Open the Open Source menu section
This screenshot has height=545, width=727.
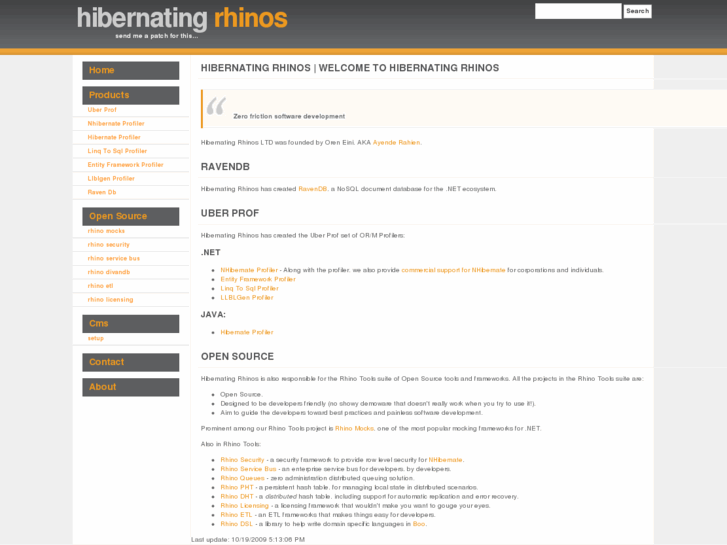coord(131,216)
